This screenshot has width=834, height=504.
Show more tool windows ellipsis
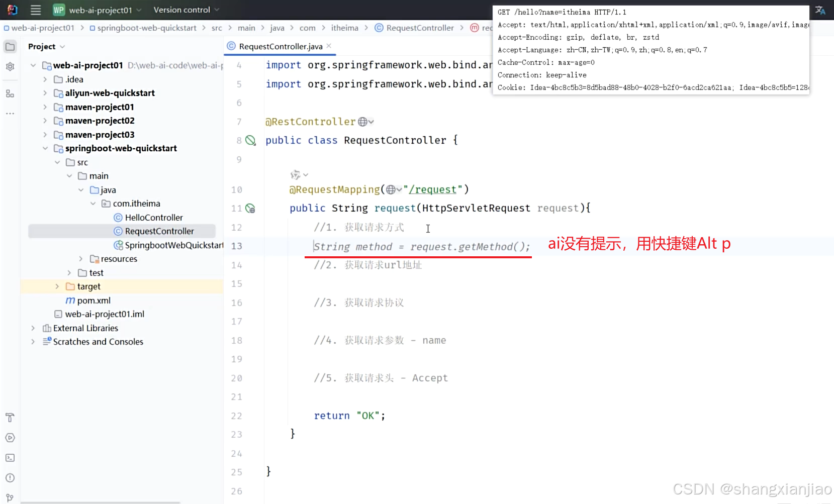10,114
